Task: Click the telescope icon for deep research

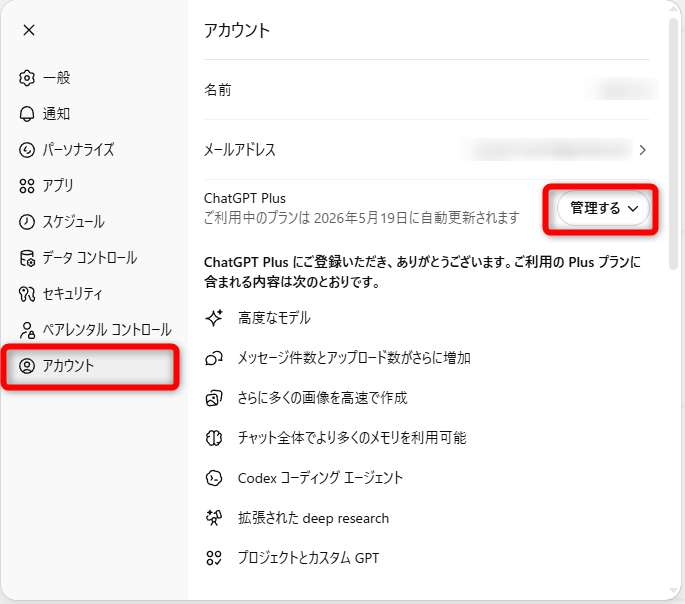Action: click(214, 518)
